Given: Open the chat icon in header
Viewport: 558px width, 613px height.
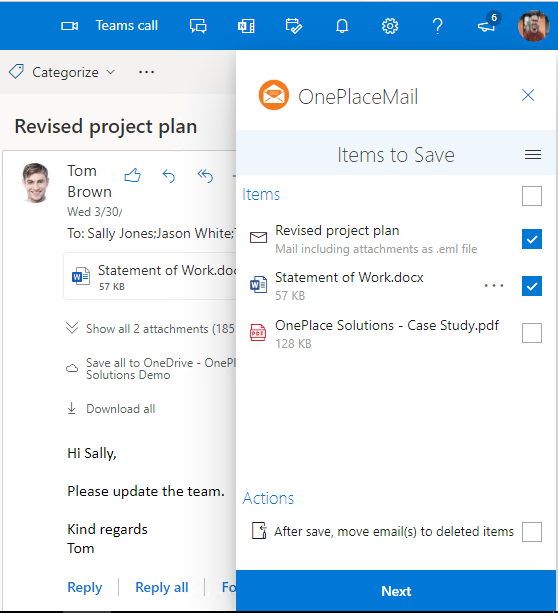Looking at the screenshot, I should [x=198, y=26].
